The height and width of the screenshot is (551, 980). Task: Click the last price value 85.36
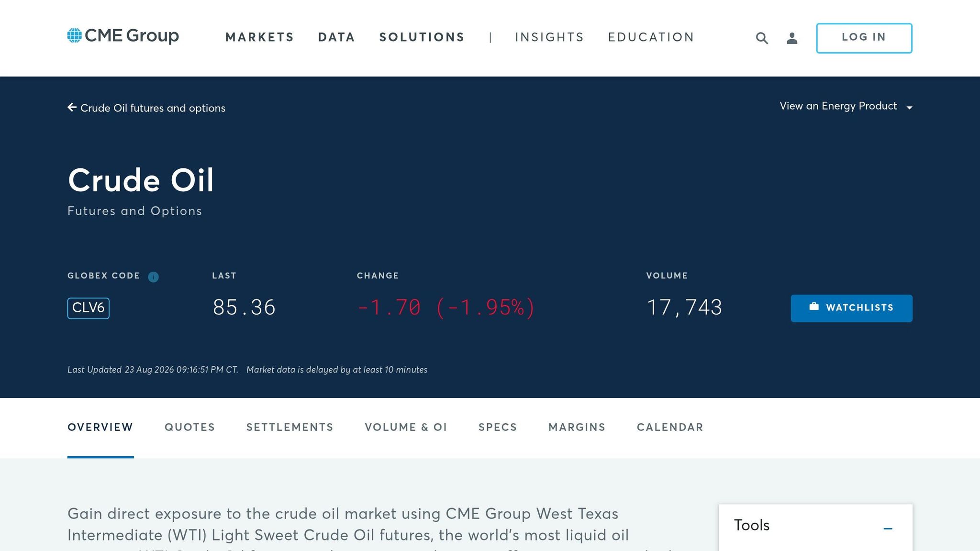pyautogui.click(x=244, y=308)
